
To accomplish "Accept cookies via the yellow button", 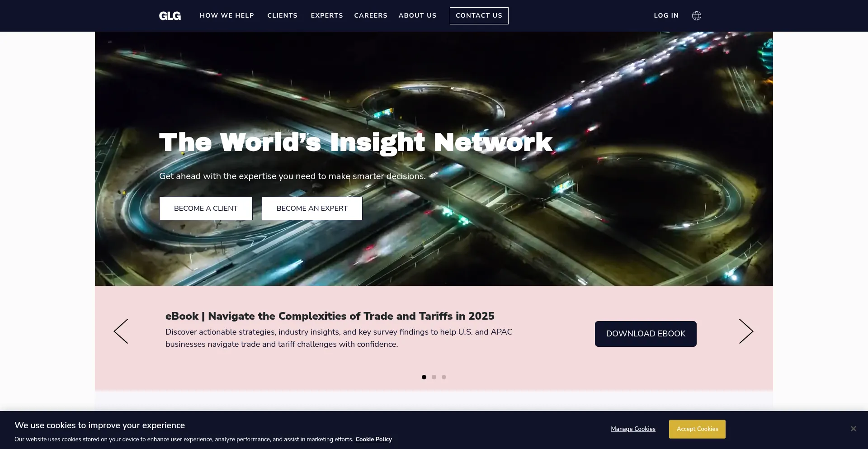I will [x=697, y=429].
